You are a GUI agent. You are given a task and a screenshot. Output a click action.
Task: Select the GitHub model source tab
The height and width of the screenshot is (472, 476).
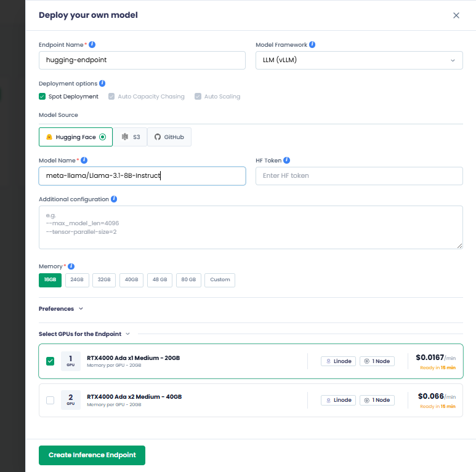coord(169,137)
